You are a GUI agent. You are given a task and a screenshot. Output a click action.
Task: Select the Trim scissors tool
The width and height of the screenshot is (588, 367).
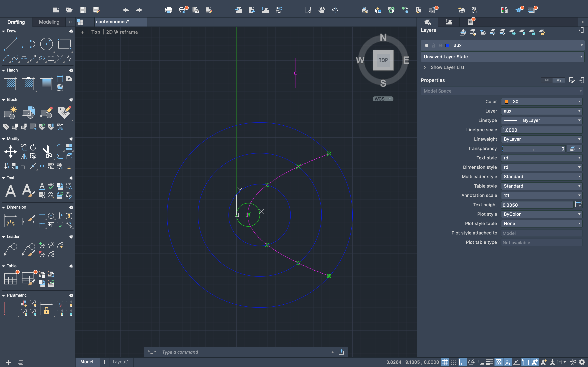pyautogui.click(x=47, y=152)
